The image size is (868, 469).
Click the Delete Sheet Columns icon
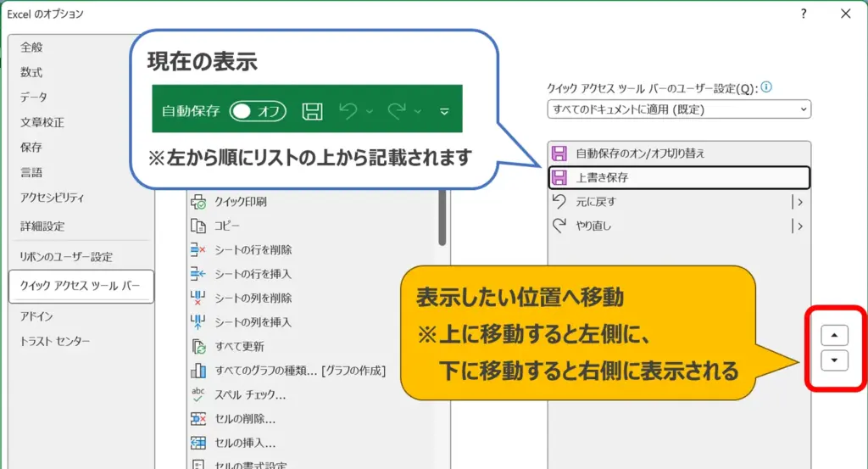(x=198, y=299)
